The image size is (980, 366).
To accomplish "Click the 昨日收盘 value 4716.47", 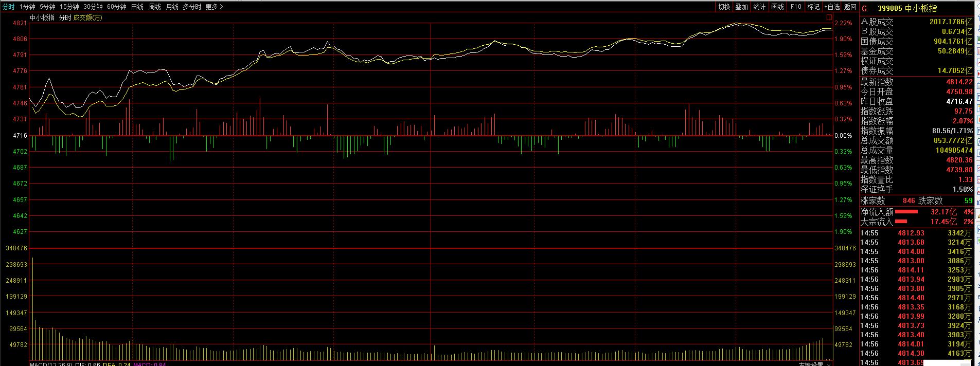I will 959,101.
